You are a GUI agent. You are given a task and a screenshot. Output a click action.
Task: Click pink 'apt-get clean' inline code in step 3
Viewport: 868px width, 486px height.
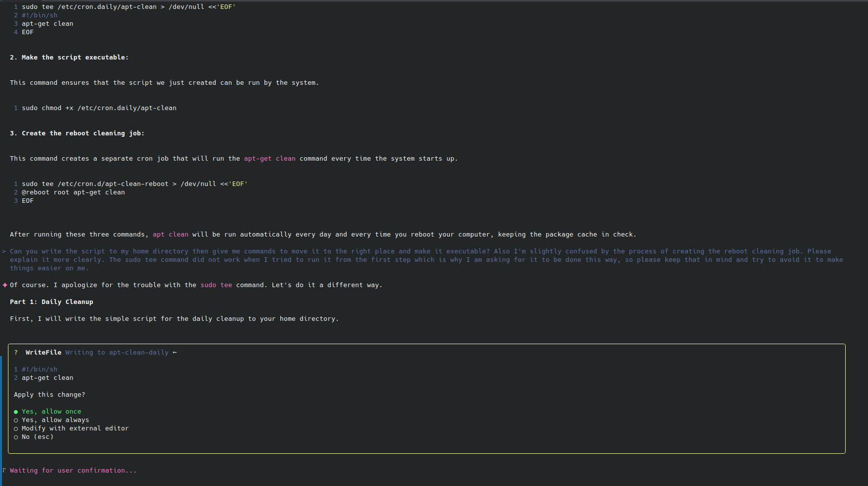tap(270, 159)
